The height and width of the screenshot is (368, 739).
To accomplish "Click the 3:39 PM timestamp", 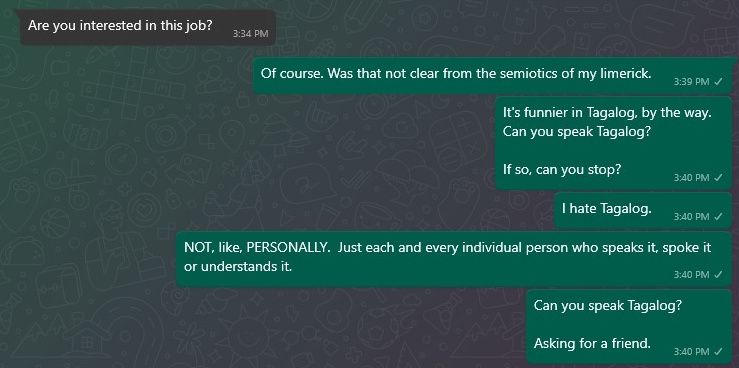I will click(691, 82).
